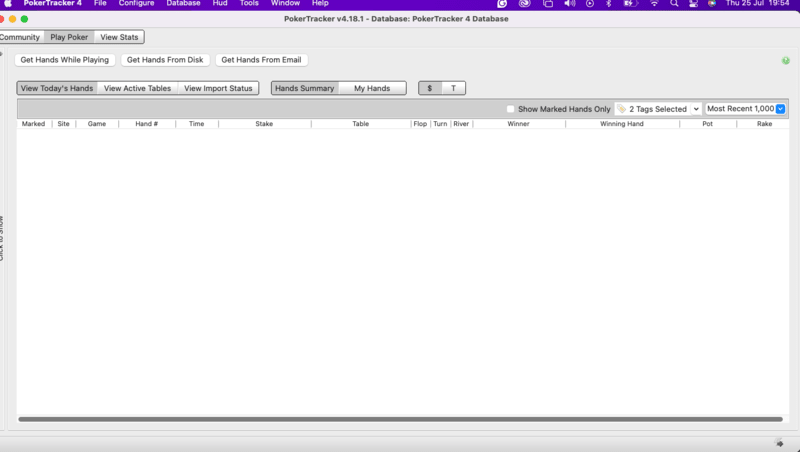Viewport: 800px width, 452px height.
Task: Switch to tournaments with T toggle
Action: pyautogui.click(x=453, y=88)
